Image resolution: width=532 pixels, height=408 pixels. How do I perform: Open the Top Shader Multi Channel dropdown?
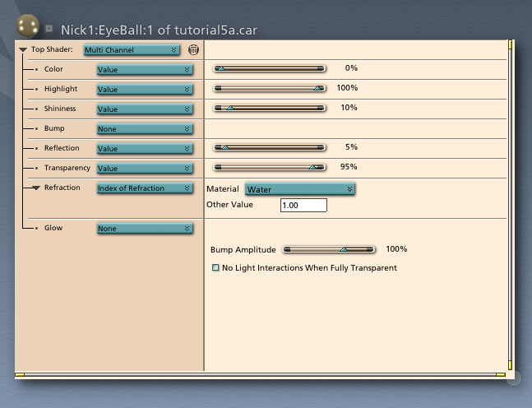click(x=132, y=50)
